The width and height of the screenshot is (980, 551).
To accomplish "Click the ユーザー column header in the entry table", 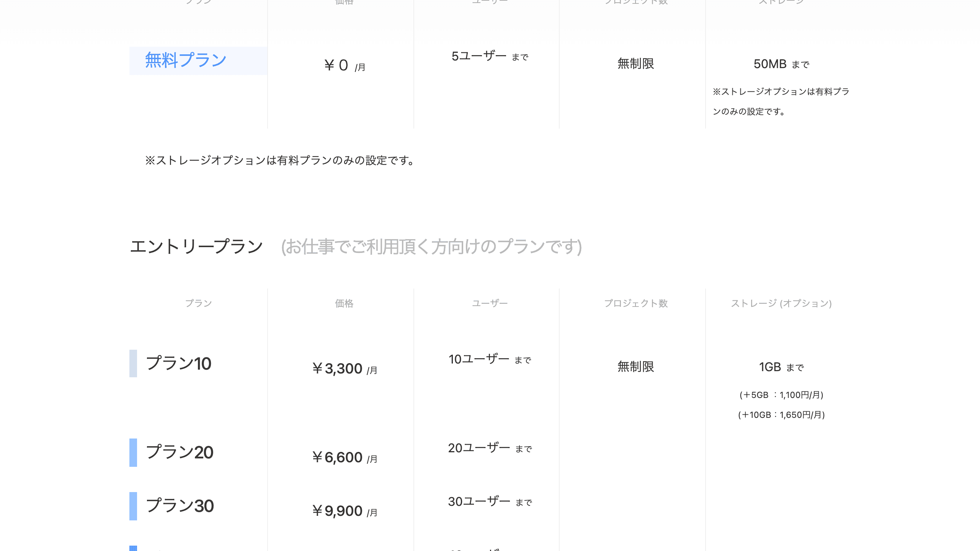I will [490, 303].
